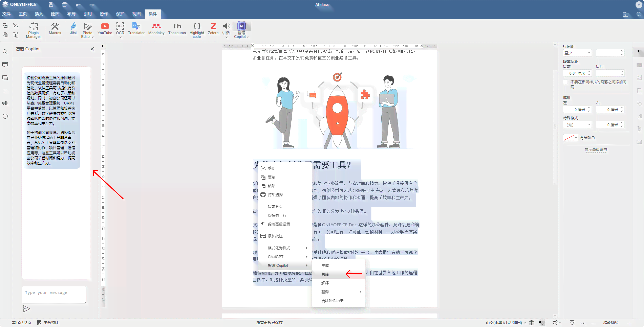Click zoom out minus button
This screenshot has height=327, width=644.
[593, 323]
